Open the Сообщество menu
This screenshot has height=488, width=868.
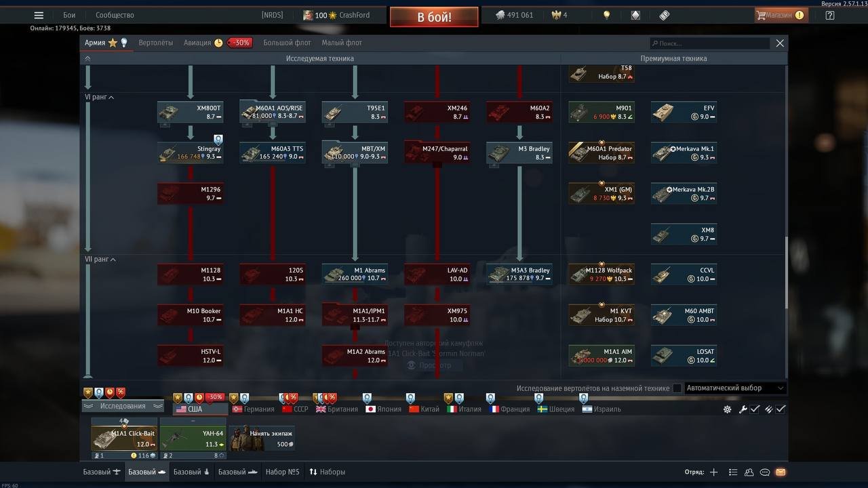tap(115, 15)
